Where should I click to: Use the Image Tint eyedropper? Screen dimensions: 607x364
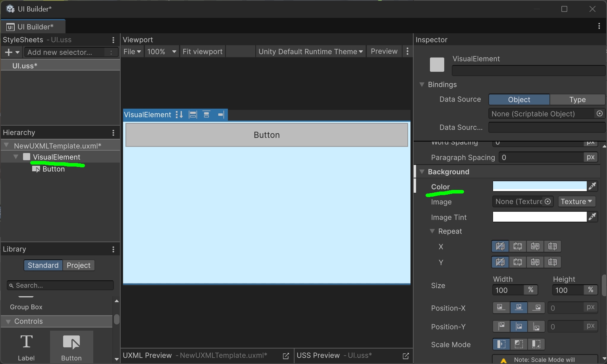[x=593, y=216]
